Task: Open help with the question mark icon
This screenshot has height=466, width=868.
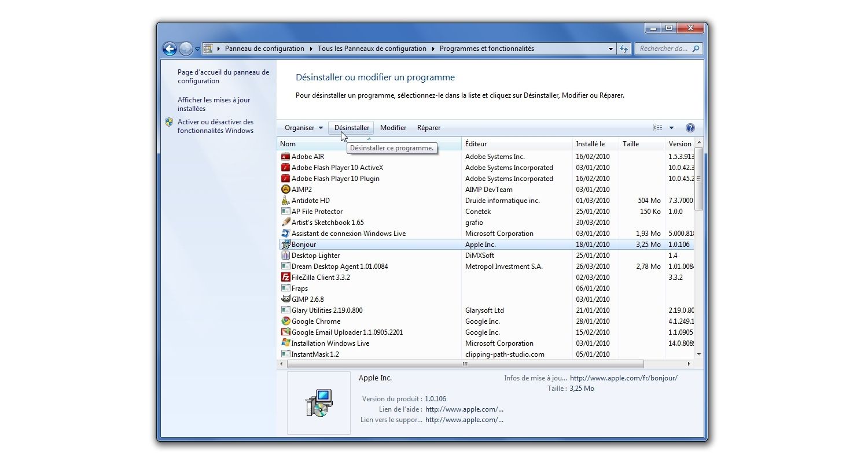Action: point(690,127)
